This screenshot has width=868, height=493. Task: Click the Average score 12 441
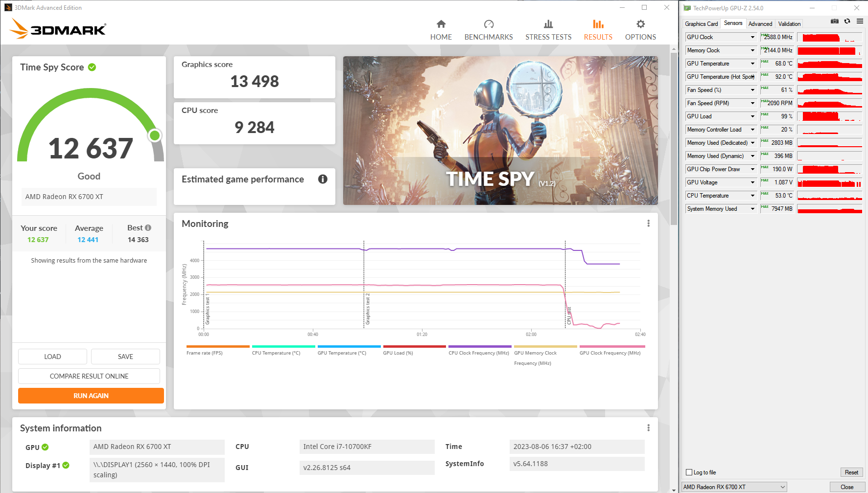88,240
